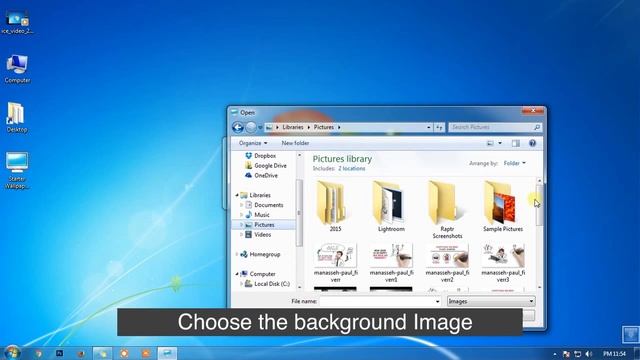
Task: Select the manasseh-paul_fiverr1 thumbnail
Action: (x=391, y=263)
